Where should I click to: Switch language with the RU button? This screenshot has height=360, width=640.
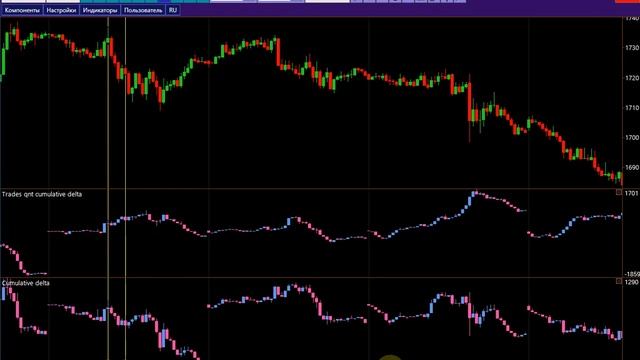[x=173, y=10]
